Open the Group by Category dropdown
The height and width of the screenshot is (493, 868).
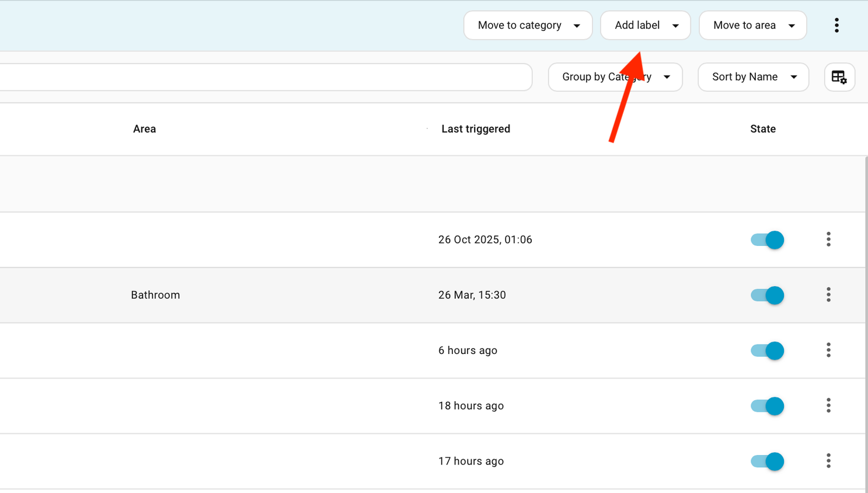615,77
